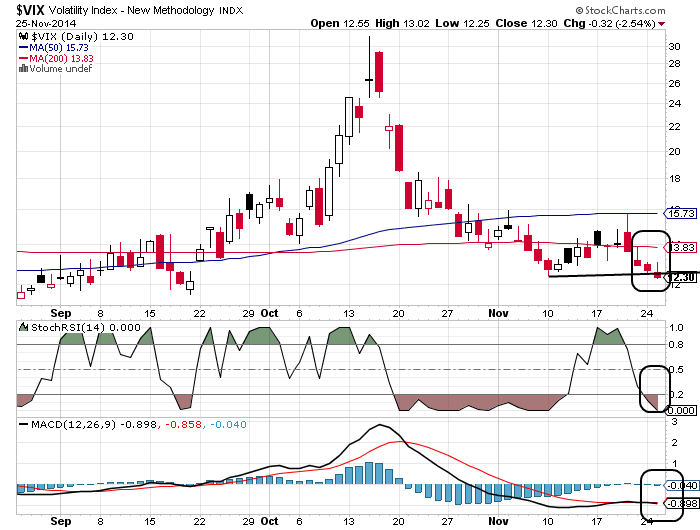Click the '$VIX (Daily) 12.30' legend text

(x=83, y=37)
